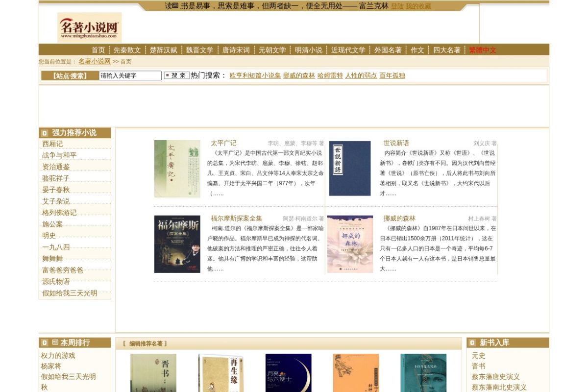Open 权力的游戏 in weekly ranking
The height and width of the screenshot is (392, 588).
pos(58,356)
